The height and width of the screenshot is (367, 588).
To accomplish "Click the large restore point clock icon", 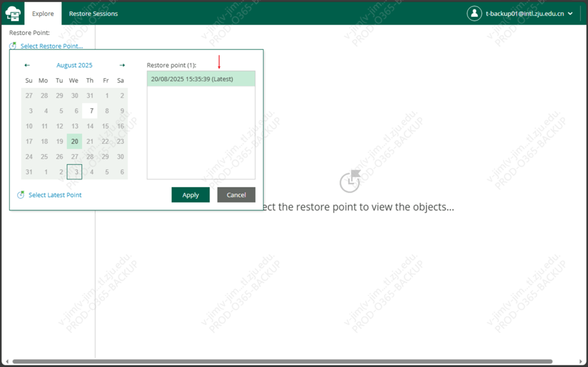I will click(350, 181).
